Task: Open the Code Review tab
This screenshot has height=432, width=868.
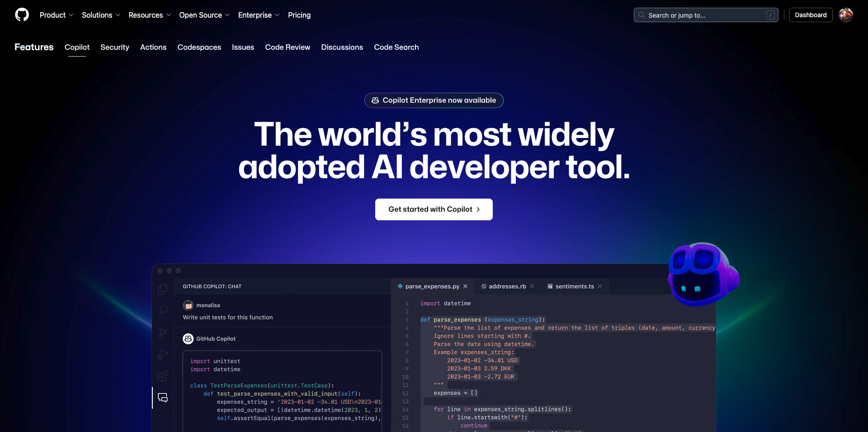Action: 288,47
